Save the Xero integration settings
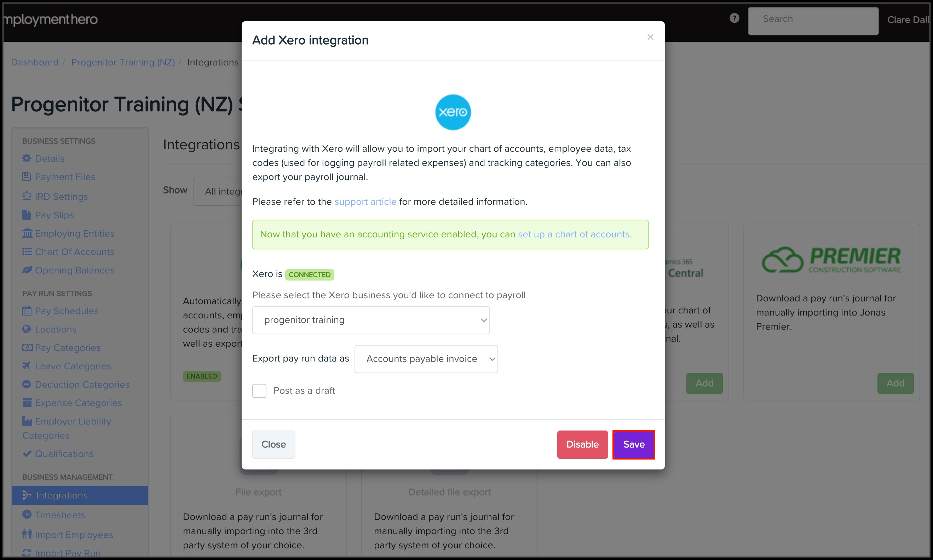Viewport: 933px width, 560px height. (x=633, y=445)
